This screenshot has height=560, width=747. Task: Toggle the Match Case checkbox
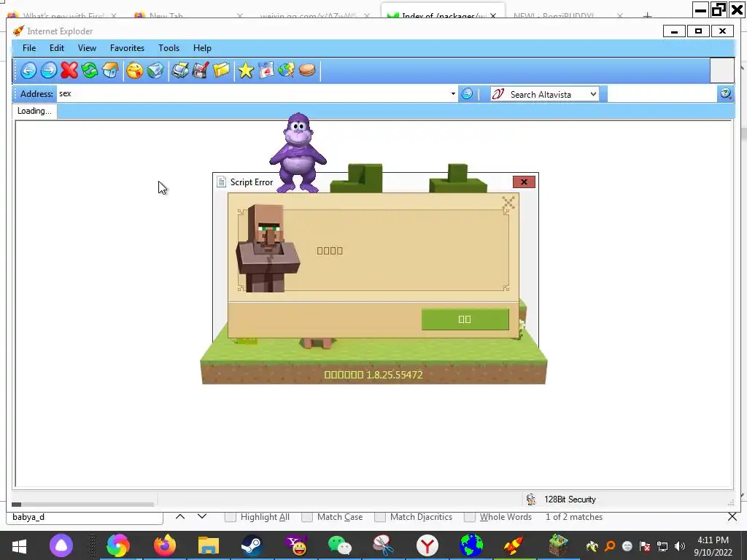[307, 517]
